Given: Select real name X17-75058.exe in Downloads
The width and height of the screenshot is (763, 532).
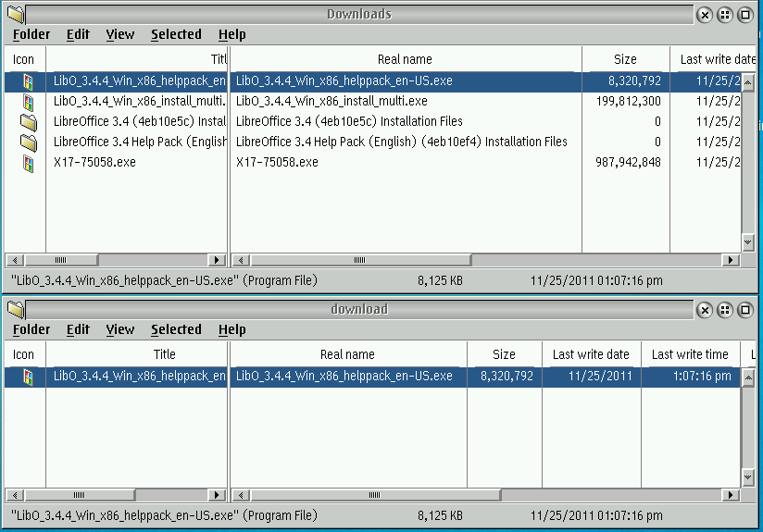Looking at the screenshot, I should tap(277, 163).
